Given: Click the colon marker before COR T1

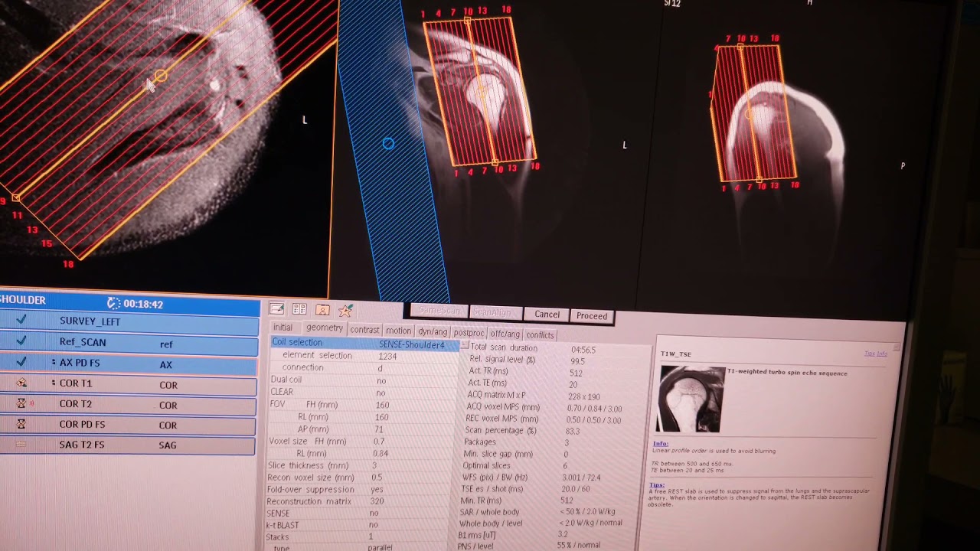Looking at the screenshot, I should [54, 383].
